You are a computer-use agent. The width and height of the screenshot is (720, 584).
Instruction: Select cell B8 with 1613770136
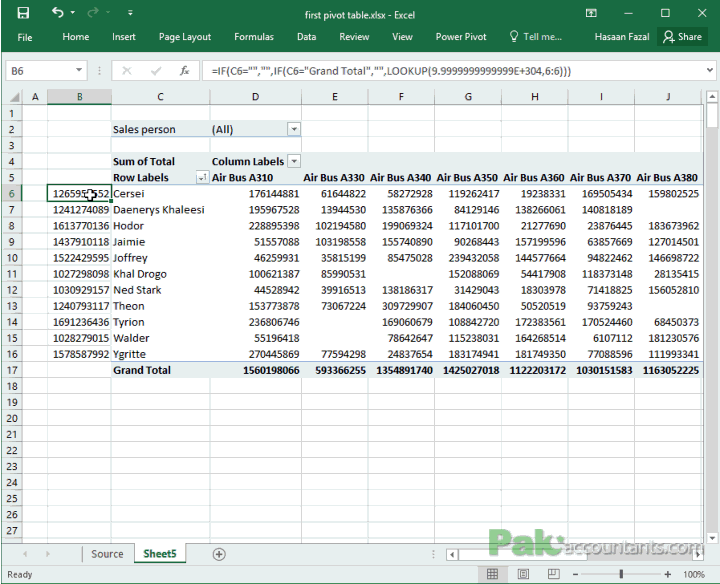(79, 226)
